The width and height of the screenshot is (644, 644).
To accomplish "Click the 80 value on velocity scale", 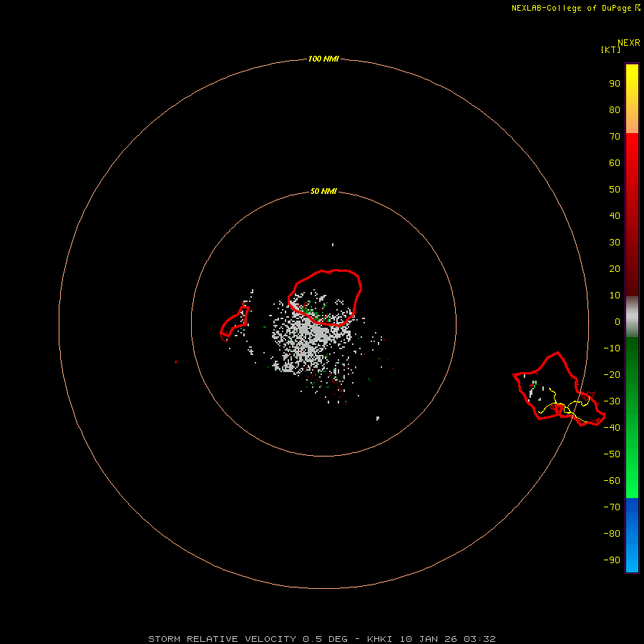I will tap(615, 109).
